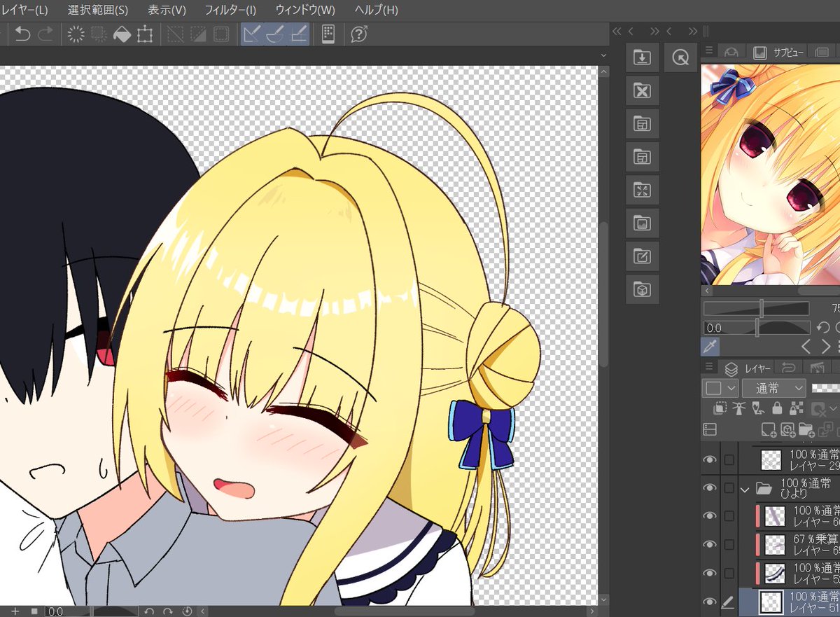
Task: Click the Invert Selected Area icon
Action: (198, 34)
